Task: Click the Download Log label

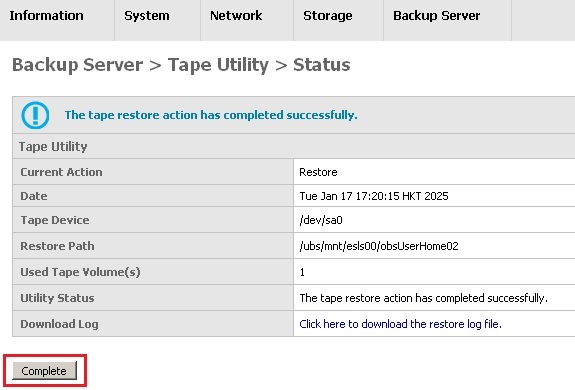Action: [59, 324]
